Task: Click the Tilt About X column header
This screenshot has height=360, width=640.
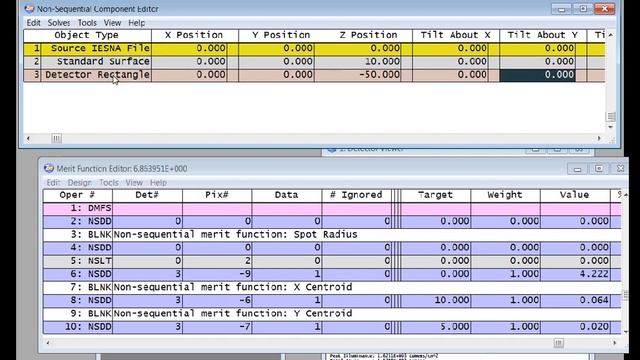Action: [x=456, y=35]
